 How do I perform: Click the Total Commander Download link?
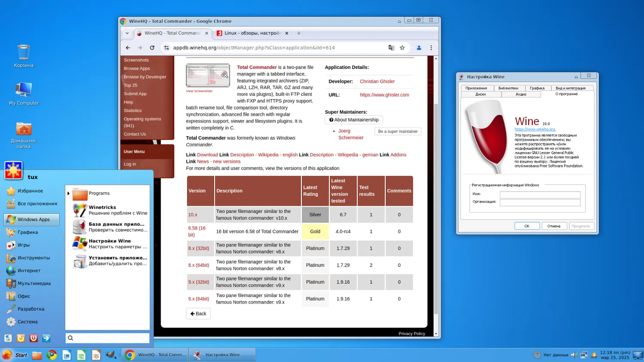(207, 155)
